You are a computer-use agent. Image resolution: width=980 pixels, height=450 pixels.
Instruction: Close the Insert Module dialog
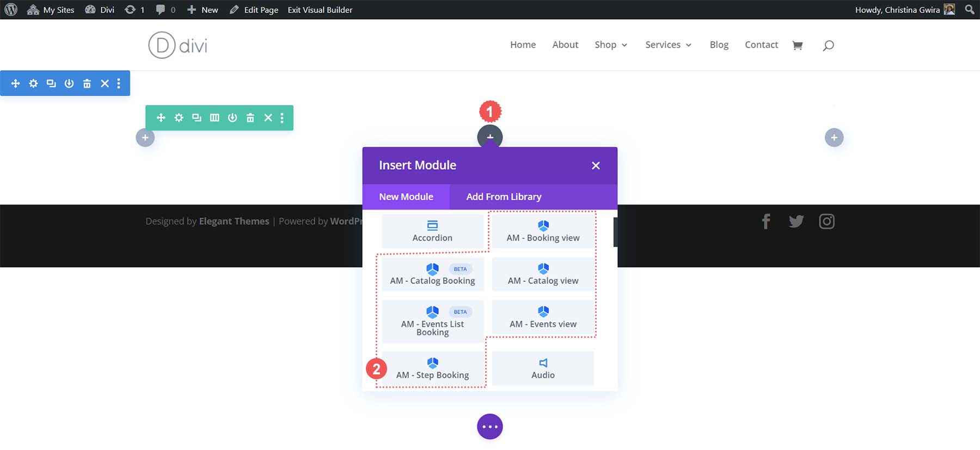[596, 165]
